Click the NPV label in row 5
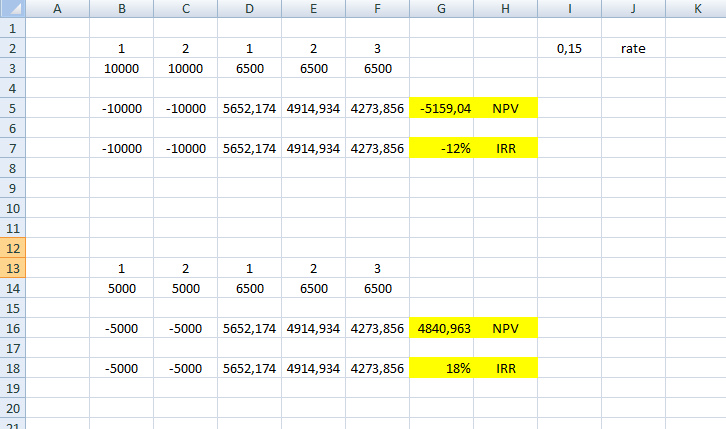The image size is (726, 429). [x=505, y=108]
